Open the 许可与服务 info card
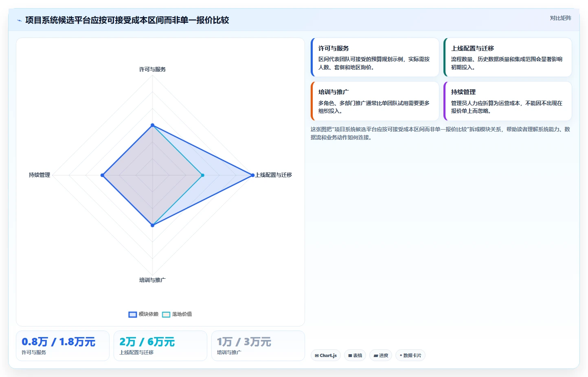588x377 pixels. coord(375,57)
